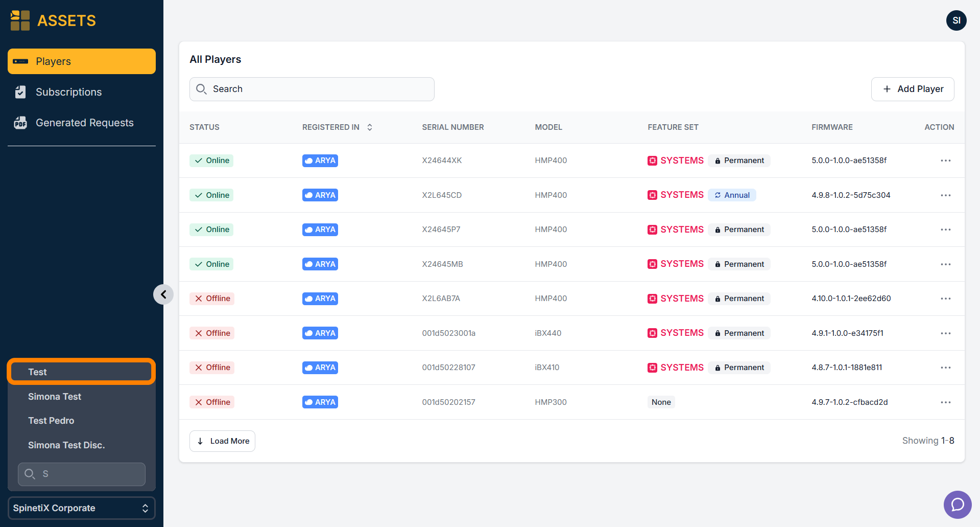Screen dimensions: 980x527
Task: Open the chat support bubble
Action: 958,505
